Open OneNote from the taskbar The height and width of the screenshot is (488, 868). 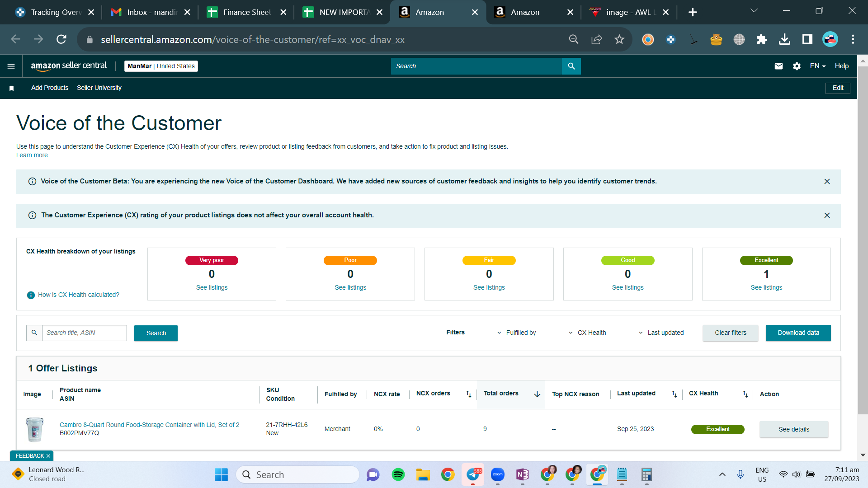click(523, 474)
